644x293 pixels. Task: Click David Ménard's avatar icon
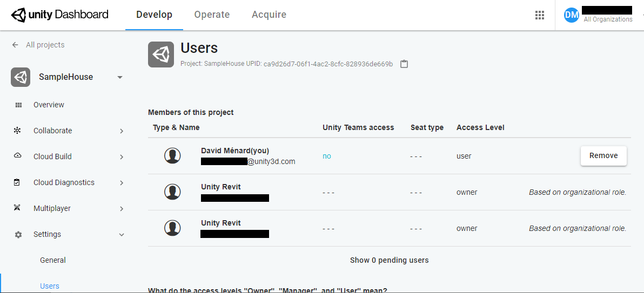(x=172, y=155)
